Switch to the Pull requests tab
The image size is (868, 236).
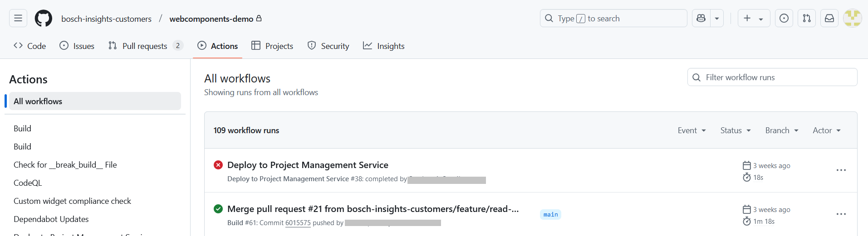pyautogui.click(x=145, y=46)
